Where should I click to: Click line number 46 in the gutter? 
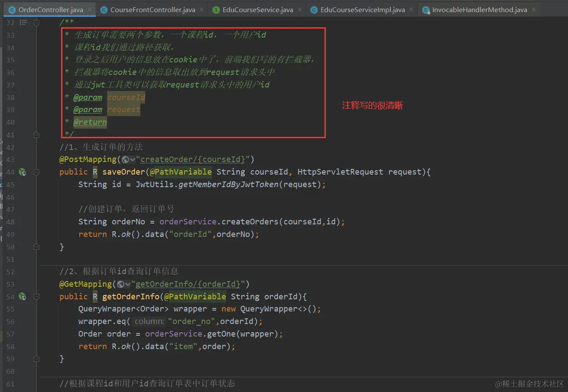(x=10, y=197)
